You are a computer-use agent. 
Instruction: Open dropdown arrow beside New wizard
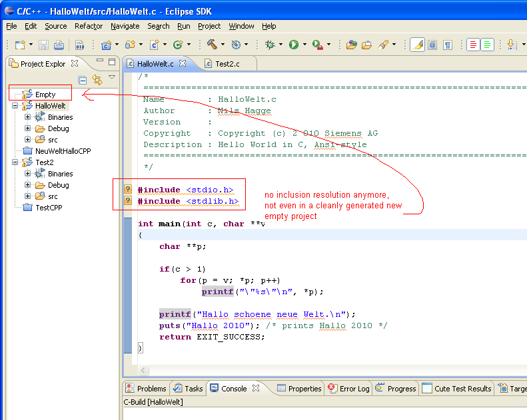[x=31, y=45]
